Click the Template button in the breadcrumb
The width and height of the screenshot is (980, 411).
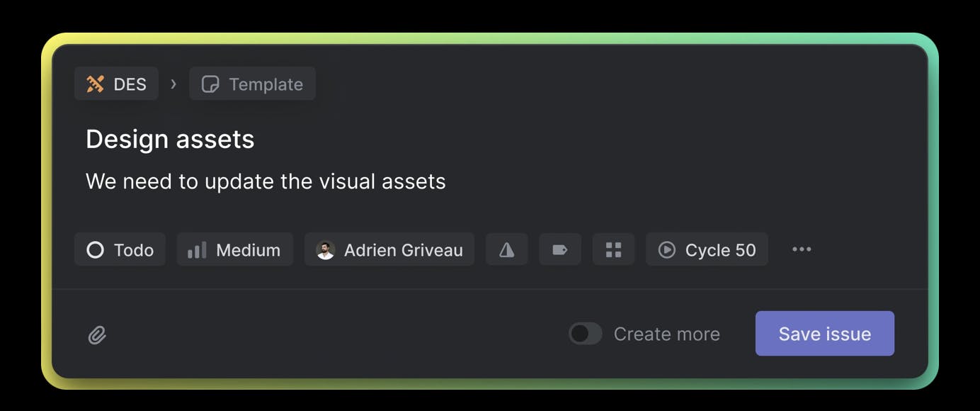point(252,84)
